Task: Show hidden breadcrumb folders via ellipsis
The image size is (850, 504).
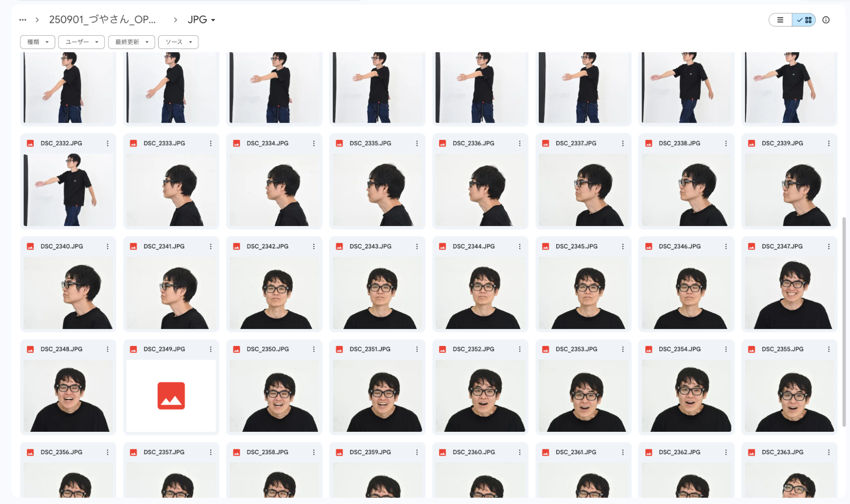Action: [x=23, y=20]
